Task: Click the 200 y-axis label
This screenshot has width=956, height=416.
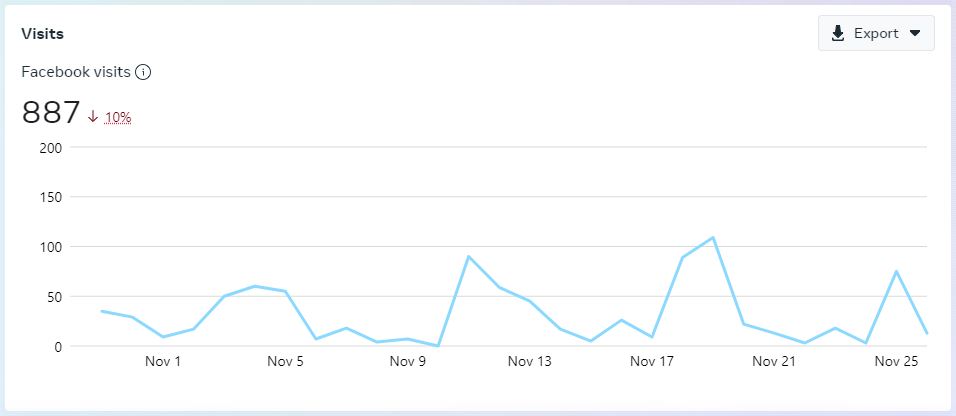Action: pos(49,148)
